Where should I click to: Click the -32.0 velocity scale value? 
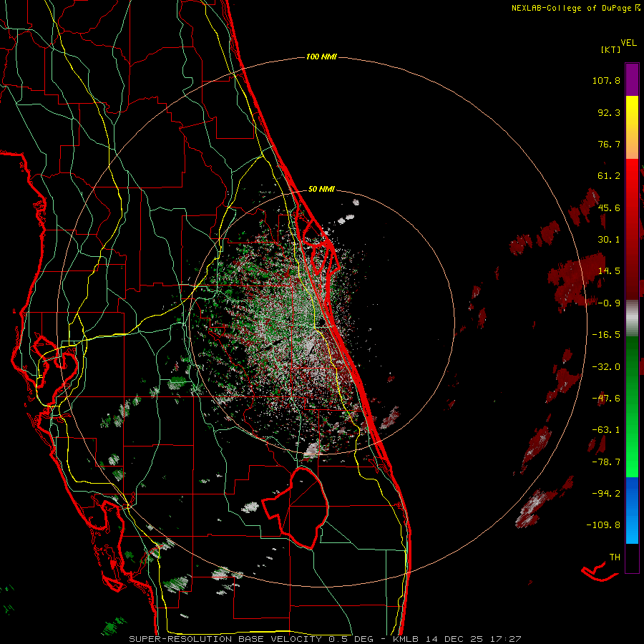tap(606, 367)
